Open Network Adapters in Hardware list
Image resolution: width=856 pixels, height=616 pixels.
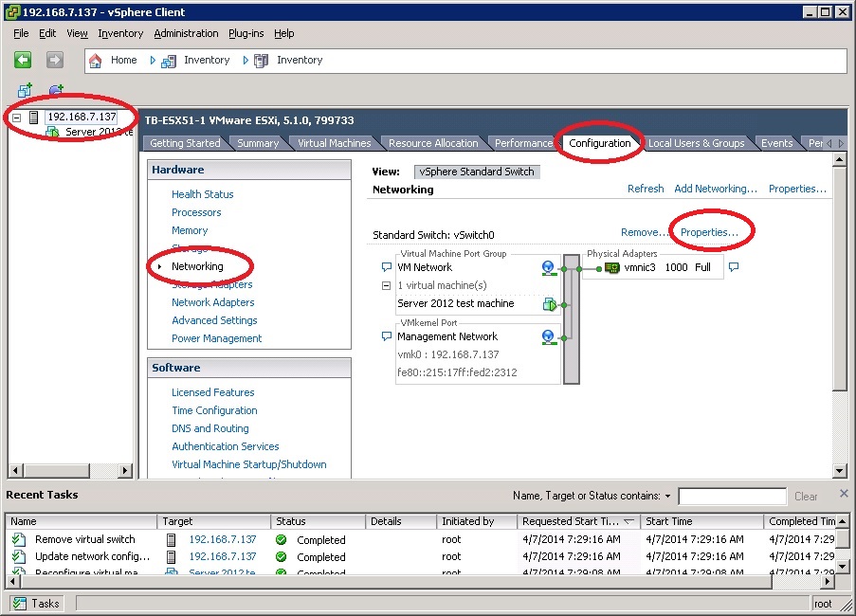pyautogui.click(x=212, y=302)
